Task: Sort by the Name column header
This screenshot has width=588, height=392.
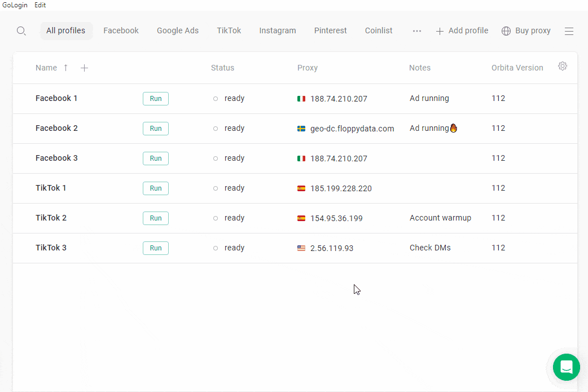Action: click(46, 68)
